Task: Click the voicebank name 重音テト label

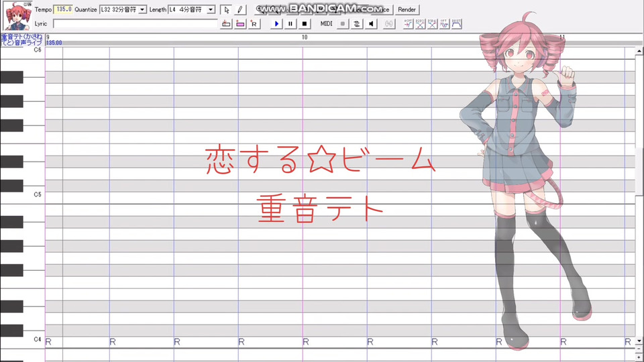Action: (x=21, y=40)
